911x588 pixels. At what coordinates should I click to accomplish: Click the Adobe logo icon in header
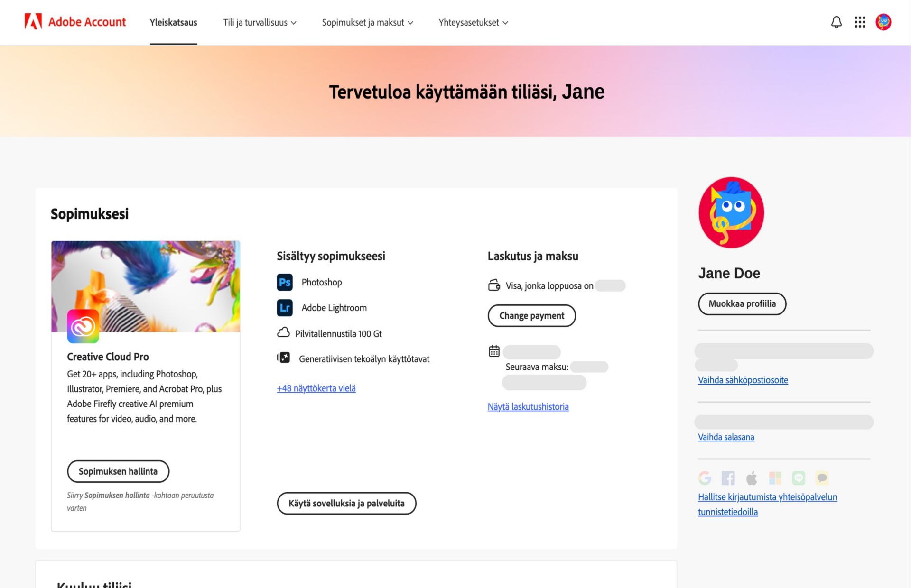33,22
